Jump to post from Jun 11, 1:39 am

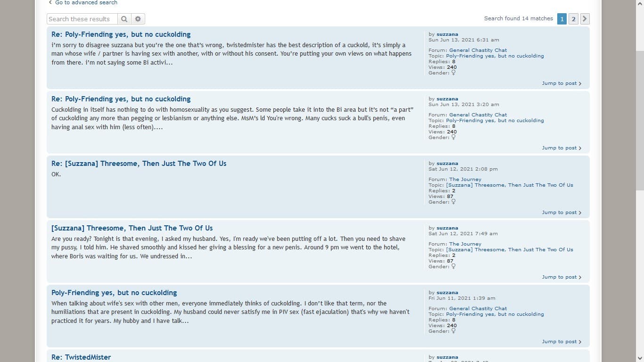click(561, 342)
